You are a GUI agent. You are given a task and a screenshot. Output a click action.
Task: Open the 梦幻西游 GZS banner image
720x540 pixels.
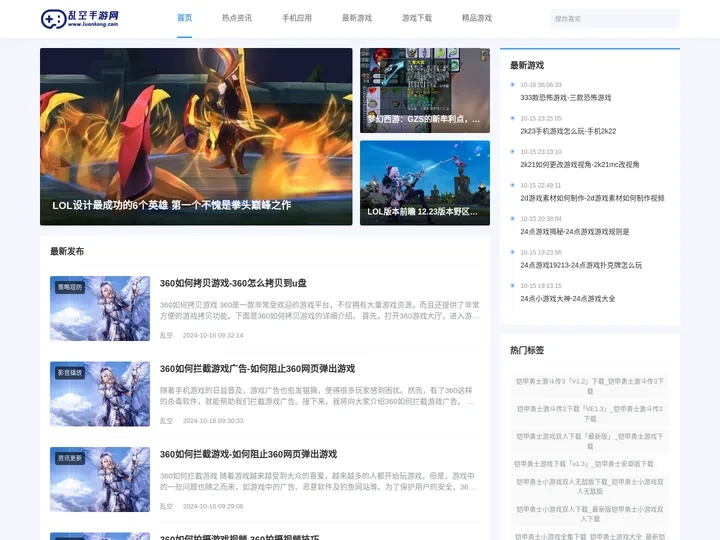tap(425, 90)
